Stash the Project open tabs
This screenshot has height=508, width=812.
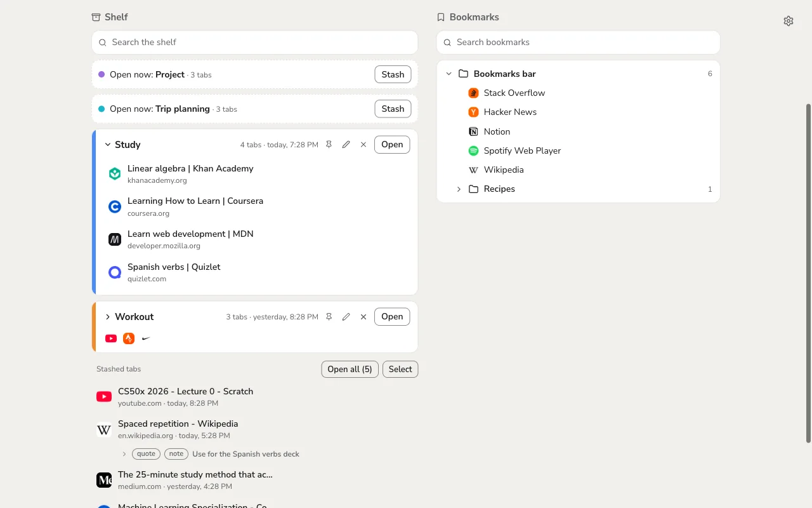pyautogui.click(x=393, y=74)
